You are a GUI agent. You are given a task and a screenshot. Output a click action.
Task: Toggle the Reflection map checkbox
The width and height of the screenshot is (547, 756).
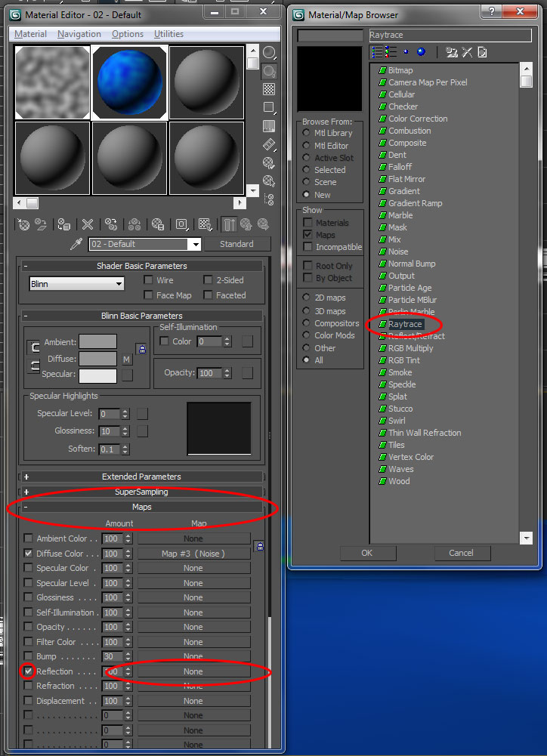(x=29, y=671)
